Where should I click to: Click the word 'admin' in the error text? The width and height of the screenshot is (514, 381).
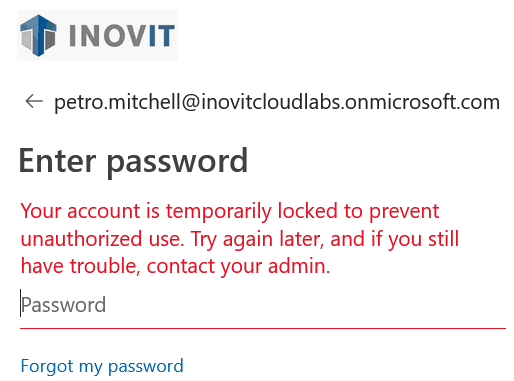pos(297,266)
